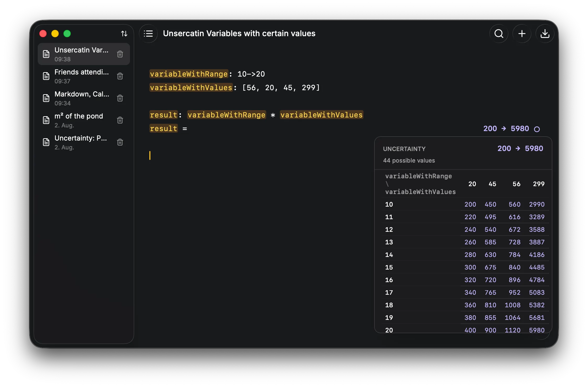Screen dimensions: 588x387
Task: Click the cell value 5681
Action: pos(537,318)
